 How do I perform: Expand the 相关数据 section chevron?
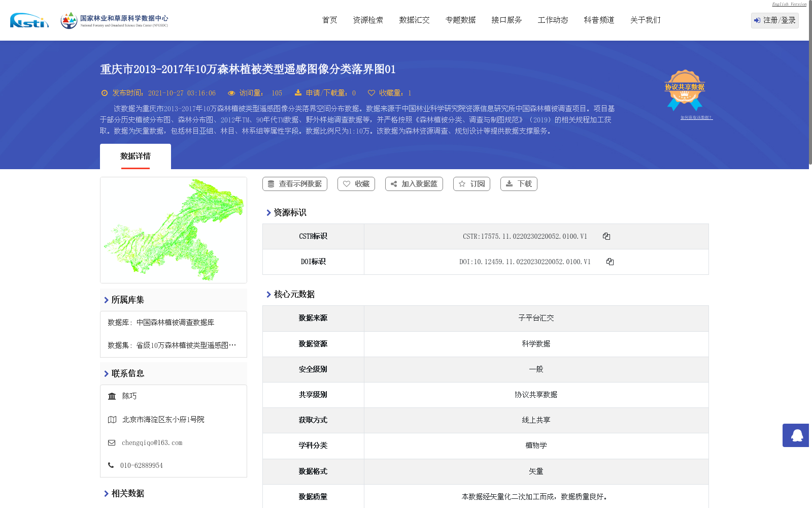click(x=106, y=494)
